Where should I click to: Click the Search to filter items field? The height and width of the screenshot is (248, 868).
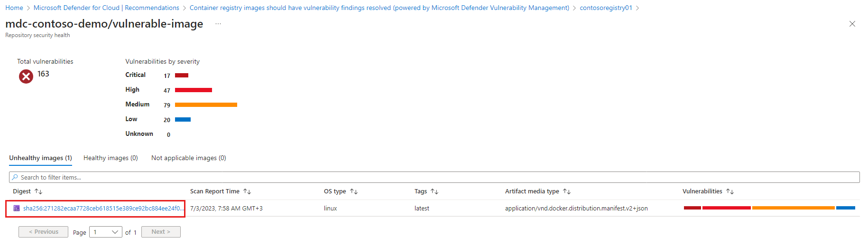(434, 177)
